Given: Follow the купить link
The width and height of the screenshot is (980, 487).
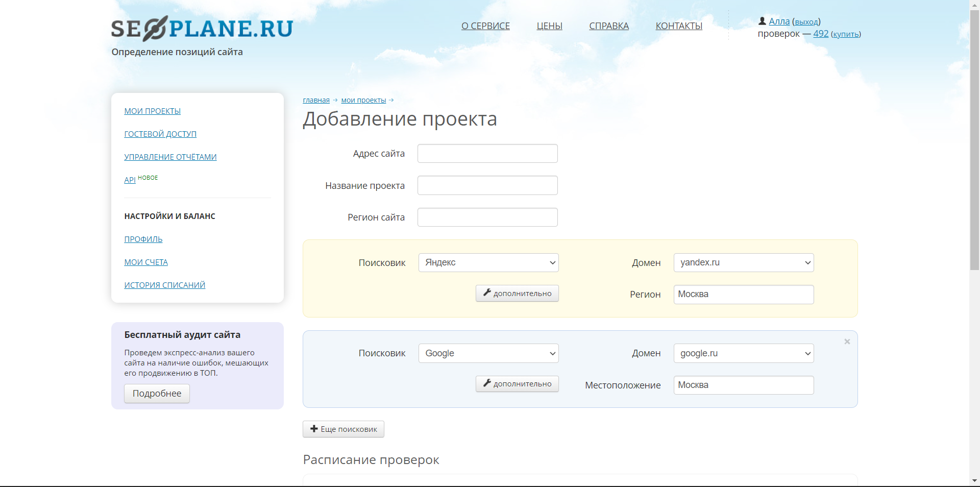Looking at the screenshot, I should [x=846, y=34].
